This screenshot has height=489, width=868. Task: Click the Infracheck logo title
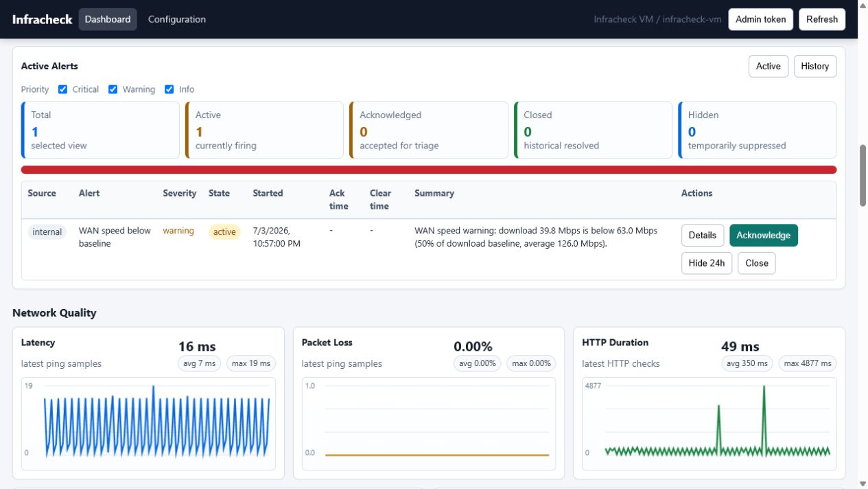click(x=42, y=19)
